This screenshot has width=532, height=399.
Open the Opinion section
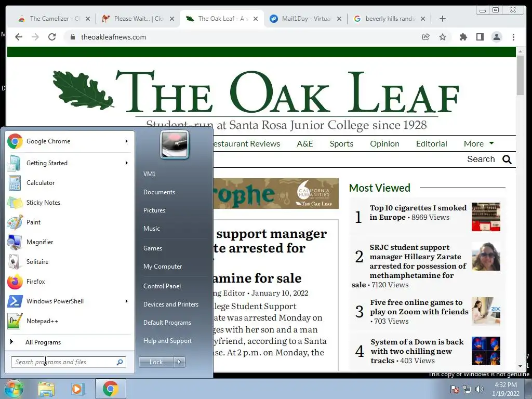pyautogui.click(x=384, y=143)
